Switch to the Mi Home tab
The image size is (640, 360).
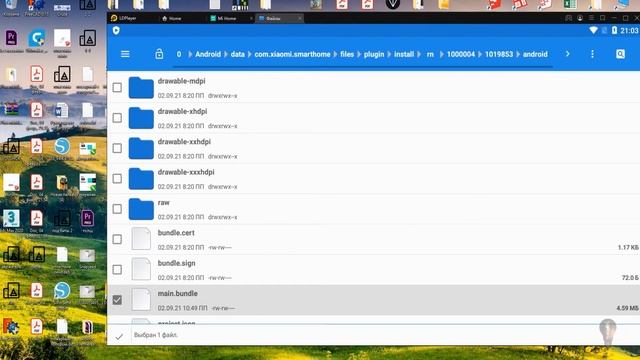(223, 18)
